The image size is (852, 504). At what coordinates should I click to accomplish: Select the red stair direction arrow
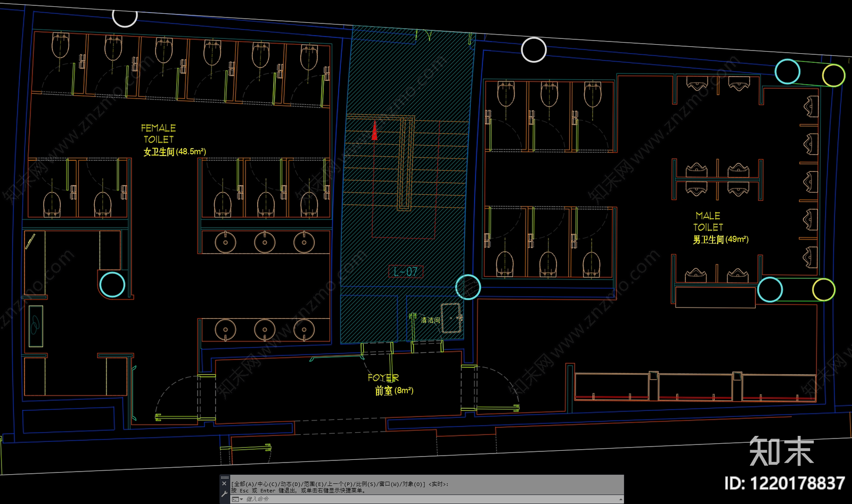click(x=374, y=131)
